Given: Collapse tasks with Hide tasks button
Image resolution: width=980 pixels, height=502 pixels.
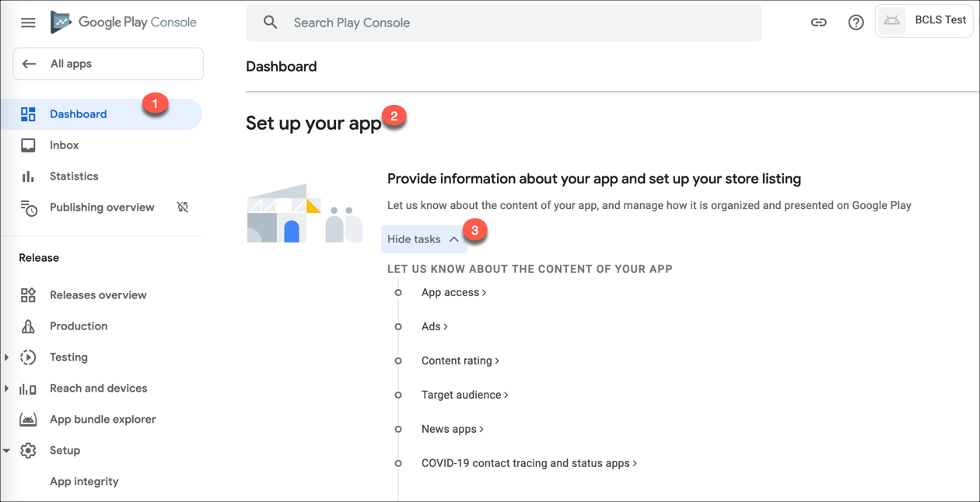Looking at the screenshot, I should pyautogui.click(x=424, y=239).
